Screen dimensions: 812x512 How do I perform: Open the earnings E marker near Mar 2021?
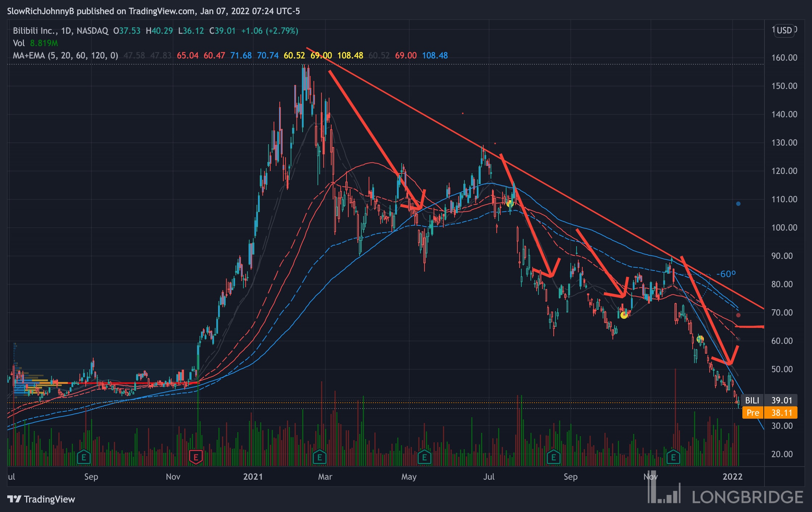(320, 457)
